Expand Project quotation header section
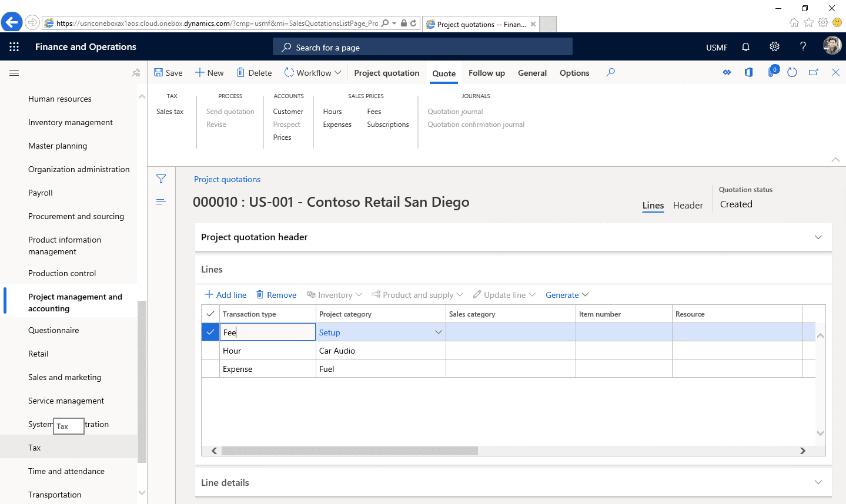This screenshot has width=846, height=504. (513, 237)
